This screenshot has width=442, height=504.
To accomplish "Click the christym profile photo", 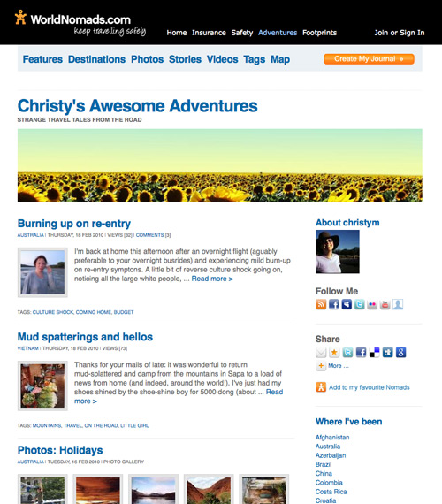I will click(338, 252).
